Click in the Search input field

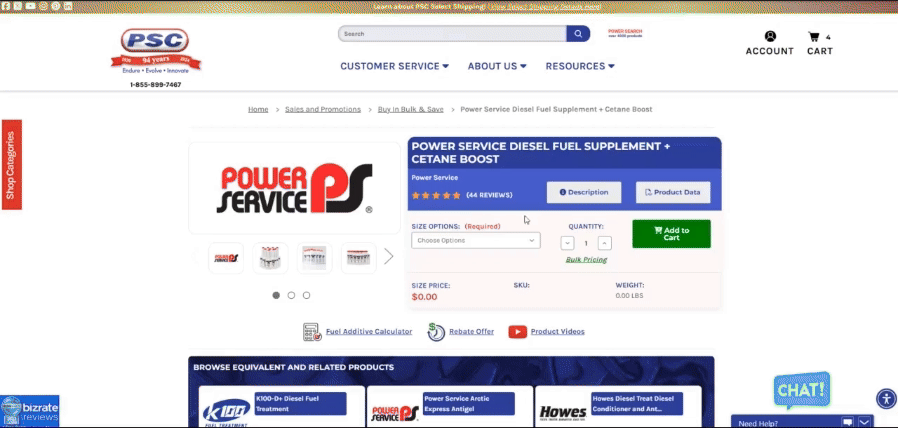point(452,34)
